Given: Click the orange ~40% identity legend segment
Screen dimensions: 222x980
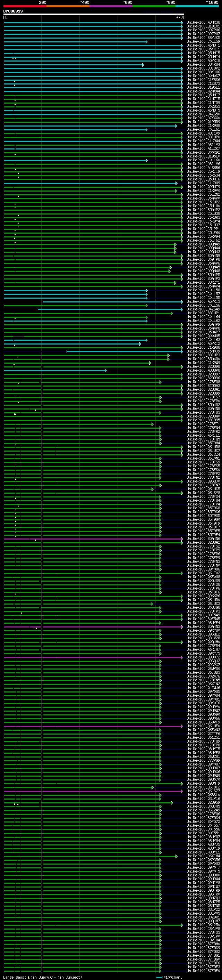Looking at the screenshot, I should point(68,7).
